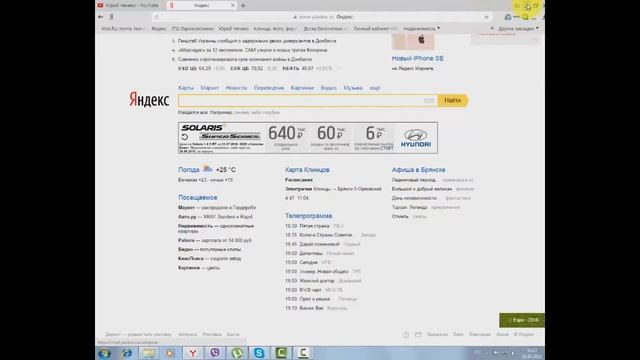
Task: Open the Метрика footer link
Action: tap(187, 334)
